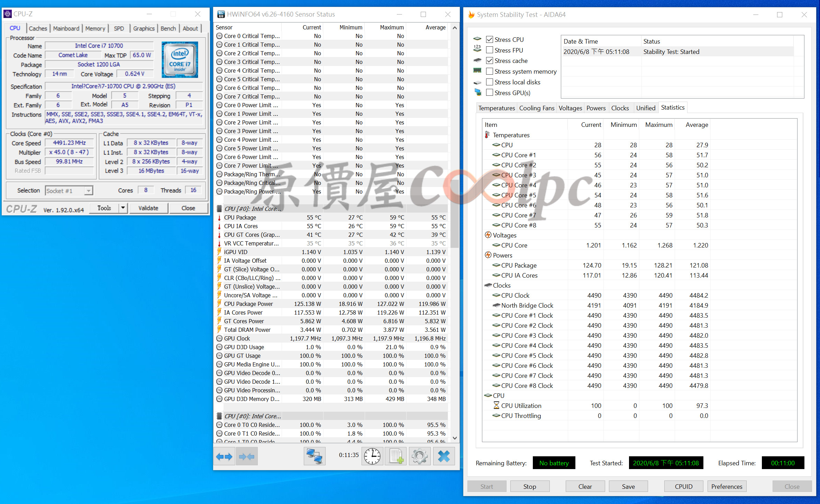Click CPU-Z Validate button
This screenshot has width=820, height=504.
click(x=148, y=208)
